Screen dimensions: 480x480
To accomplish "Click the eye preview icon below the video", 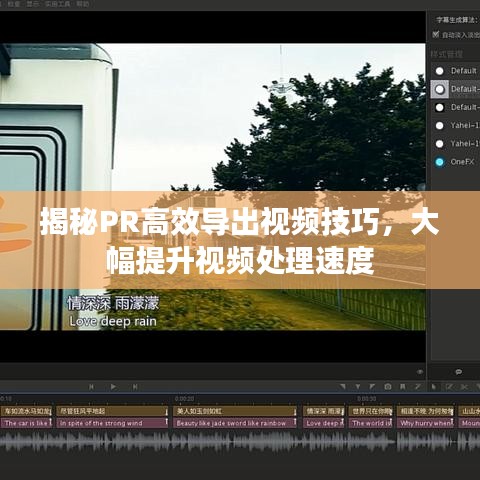I will [420, 372].
